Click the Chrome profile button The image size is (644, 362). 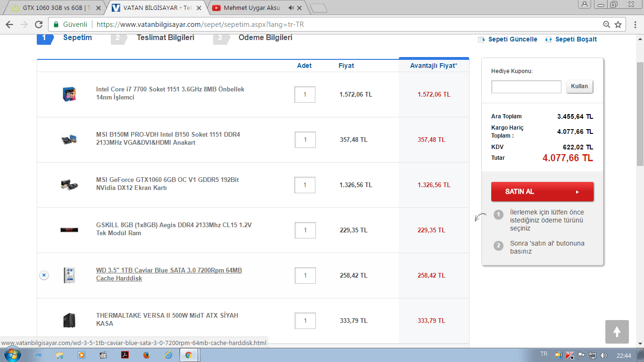pos(585,4)
